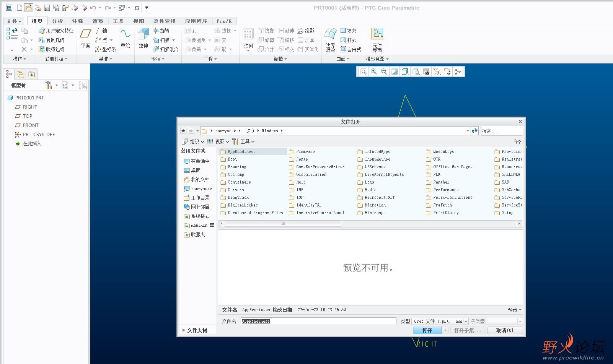
Task: Click the 打开 button
Action: pyautogui.click(x=427, y=330)
